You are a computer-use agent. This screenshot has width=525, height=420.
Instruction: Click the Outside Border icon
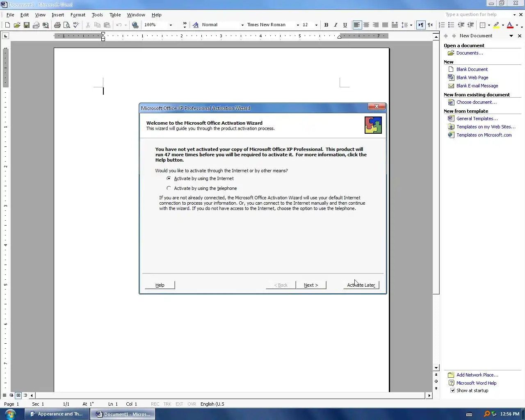pyautogui.click(x=483, y=25)
